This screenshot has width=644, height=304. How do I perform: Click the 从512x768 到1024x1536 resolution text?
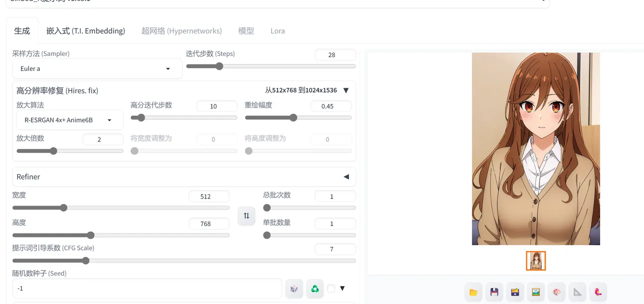click(301, 90)
